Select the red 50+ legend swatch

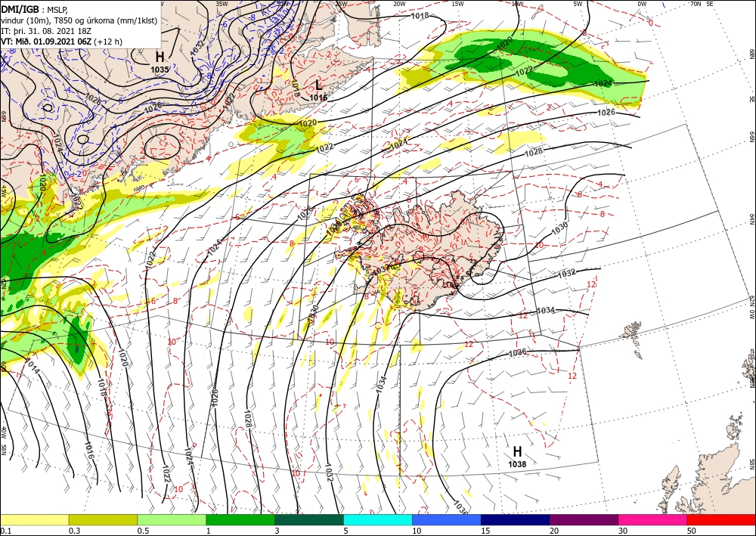(721, 519)
